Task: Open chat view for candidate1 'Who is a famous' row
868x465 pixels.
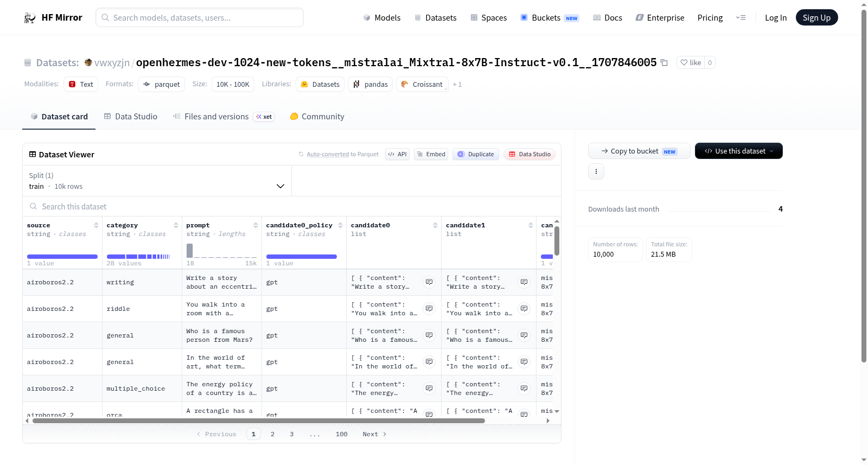Action: 524,335
